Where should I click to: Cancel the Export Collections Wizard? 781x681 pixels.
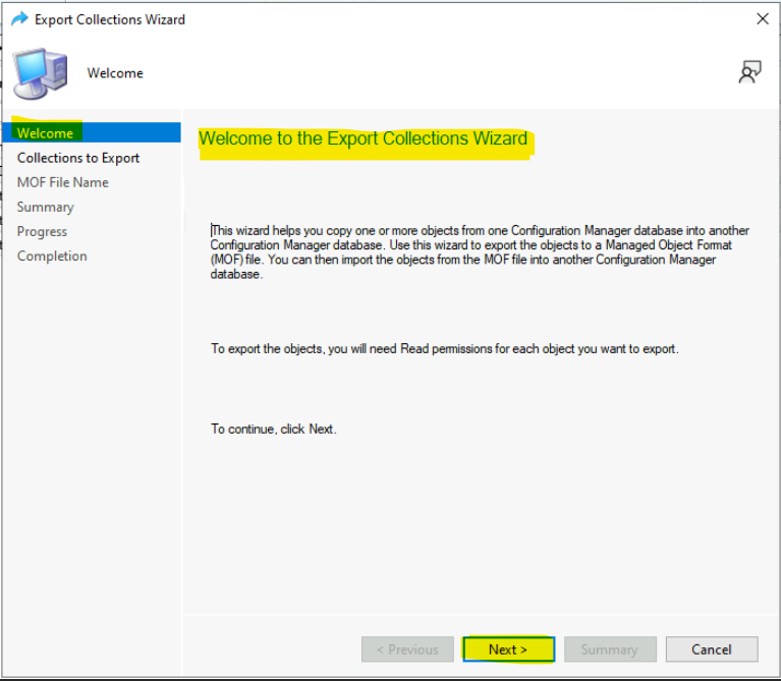tap(711, 649)
